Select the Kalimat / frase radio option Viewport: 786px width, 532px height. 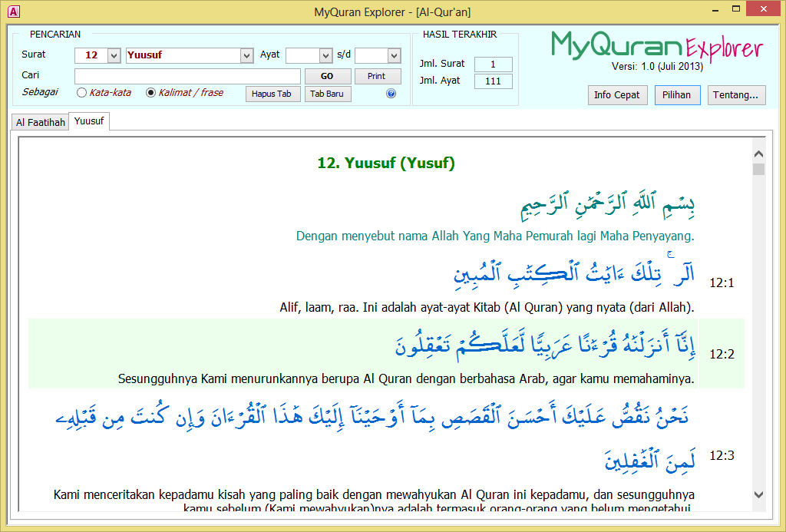pos(150,93)
